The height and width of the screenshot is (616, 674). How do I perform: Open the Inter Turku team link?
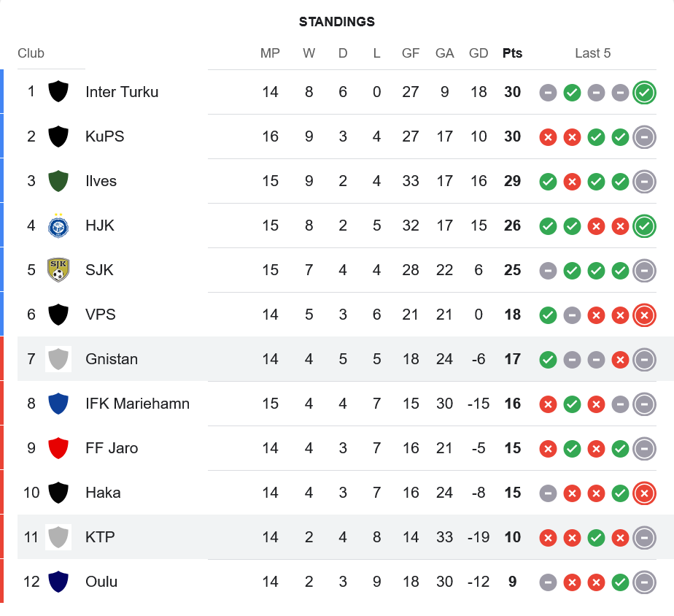(x=122, y=92)
